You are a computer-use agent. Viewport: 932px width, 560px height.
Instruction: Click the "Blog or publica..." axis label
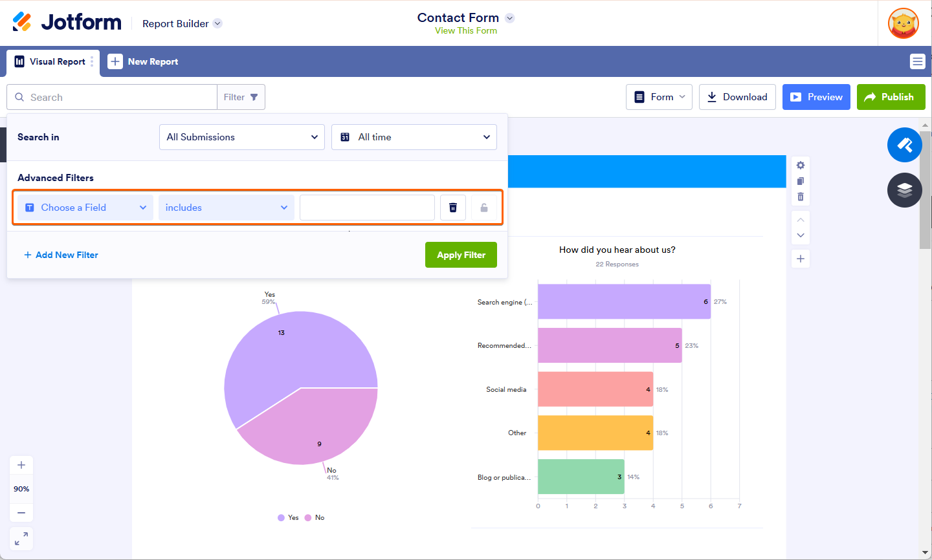pyautogui.click(x=504, y=477)
